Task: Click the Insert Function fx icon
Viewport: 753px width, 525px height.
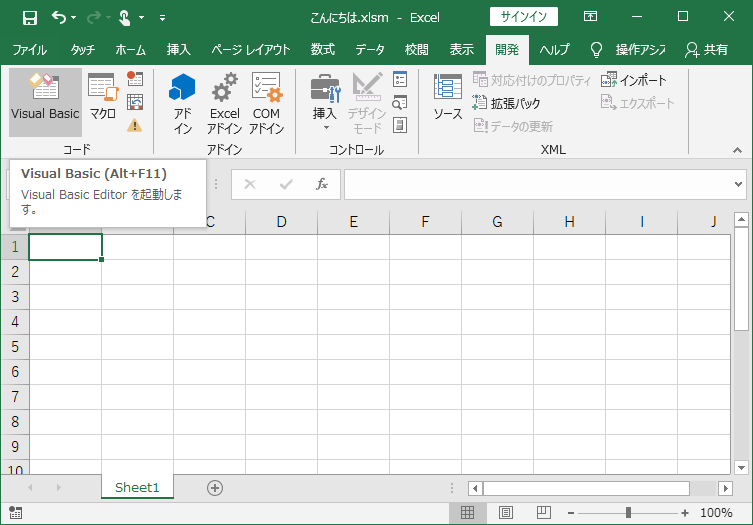Action: (322, 184)
